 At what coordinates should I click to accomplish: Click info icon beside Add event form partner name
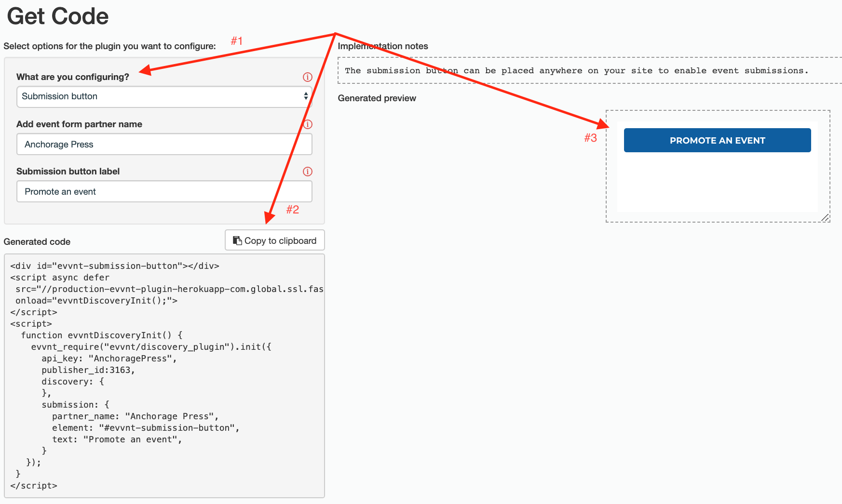click(307, 124)
